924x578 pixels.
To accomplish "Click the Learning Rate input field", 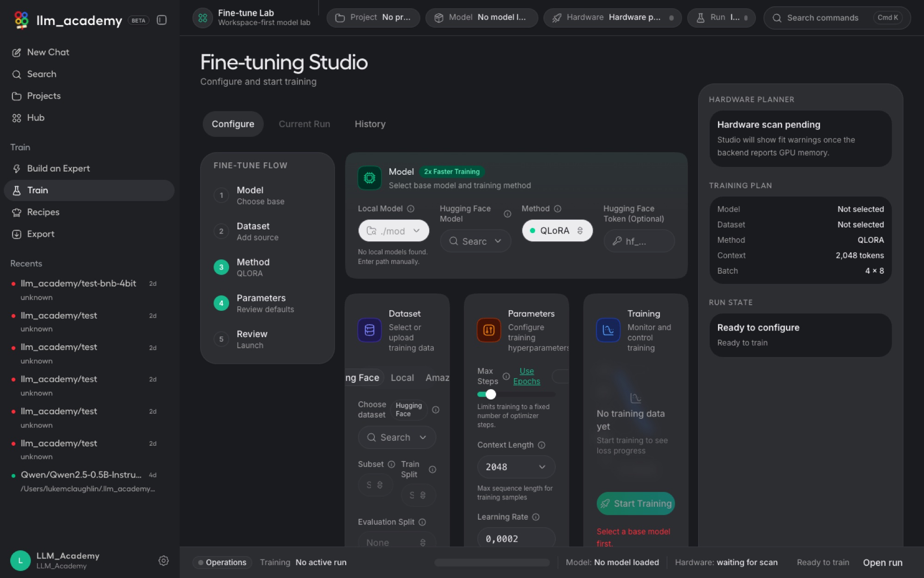I will [516, 538].
